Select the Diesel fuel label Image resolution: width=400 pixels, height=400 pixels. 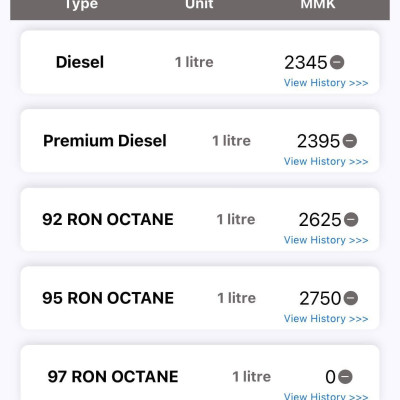pyautogui.click(x=80, y=62)
